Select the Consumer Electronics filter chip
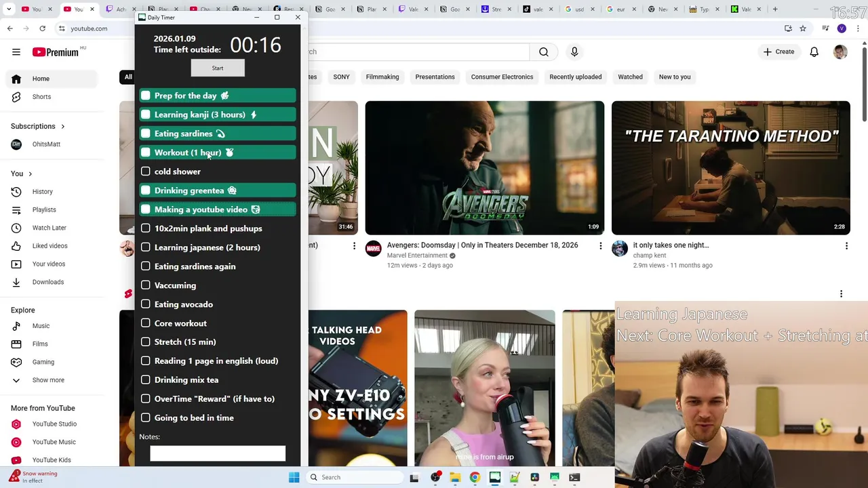 [x=502, y=77]
